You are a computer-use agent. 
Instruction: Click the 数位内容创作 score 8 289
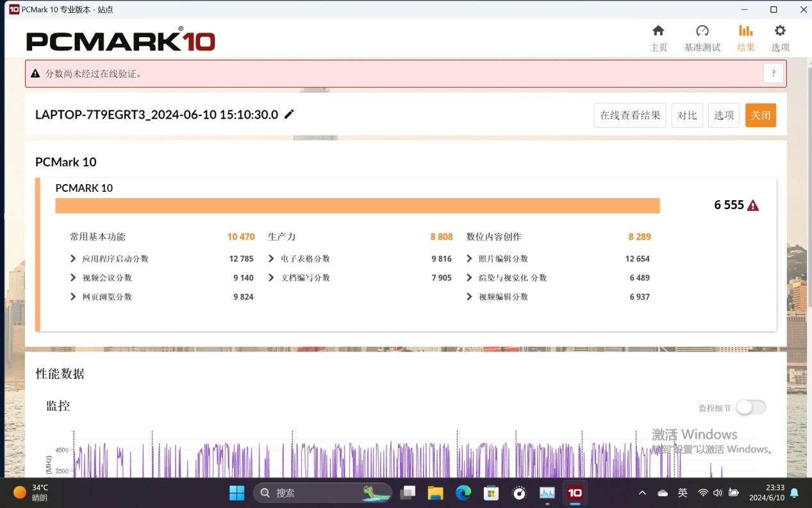(x=640, y=237)
